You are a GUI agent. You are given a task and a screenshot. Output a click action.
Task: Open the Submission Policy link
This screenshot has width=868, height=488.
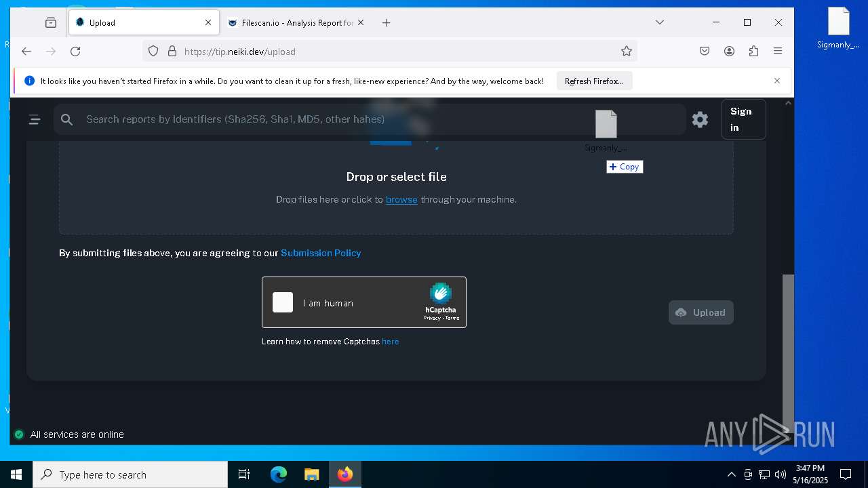(x=321, y=253)
